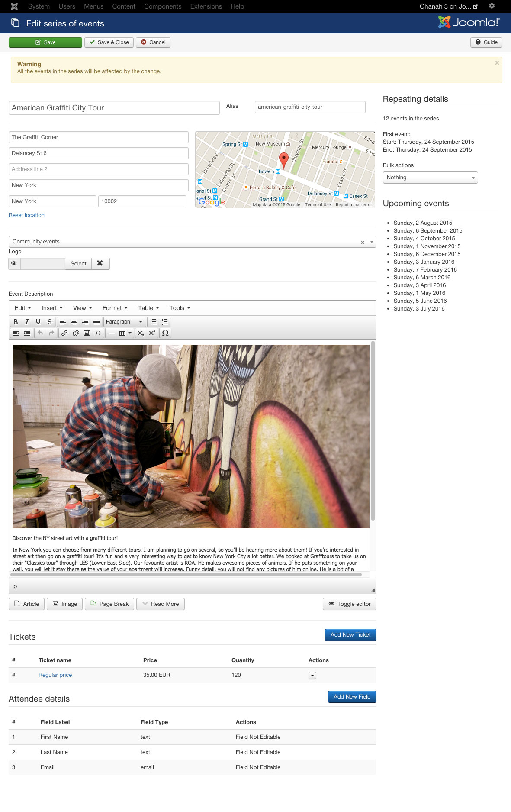511x812 pixels.
Task: Open the Regular price ticket actions dropdown
Action: tap(312, 676)
